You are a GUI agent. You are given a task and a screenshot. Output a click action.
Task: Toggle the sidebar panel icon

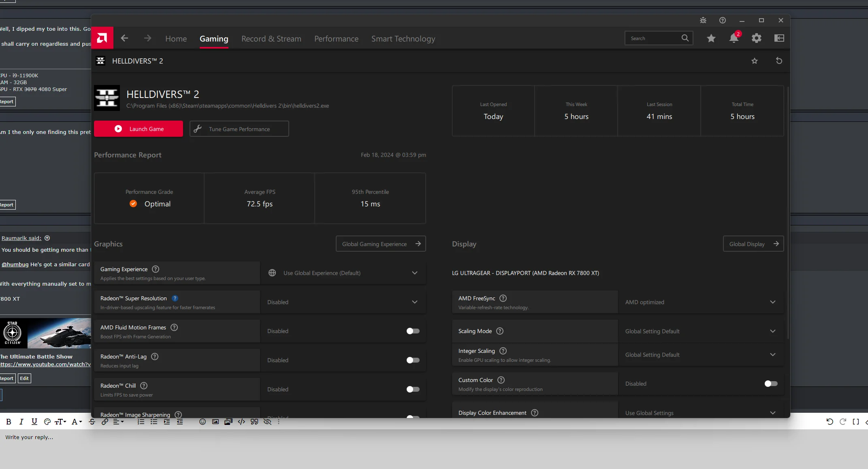779,38
